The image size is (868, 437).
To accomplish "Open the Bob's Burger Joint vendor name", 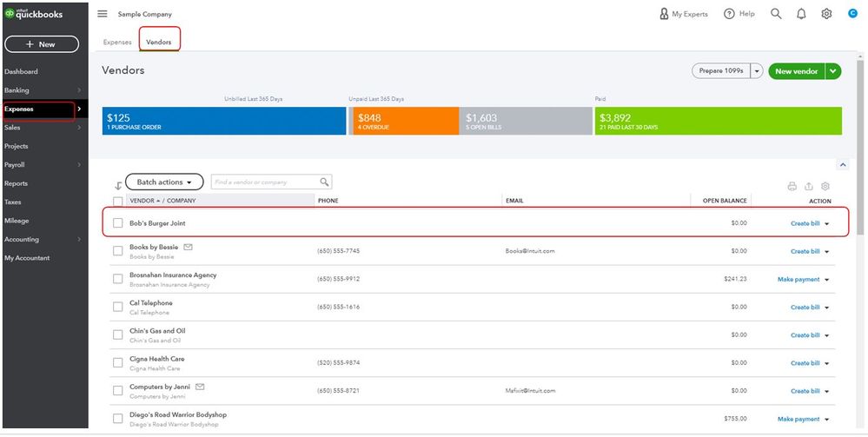I will click(x=158, y=223).
